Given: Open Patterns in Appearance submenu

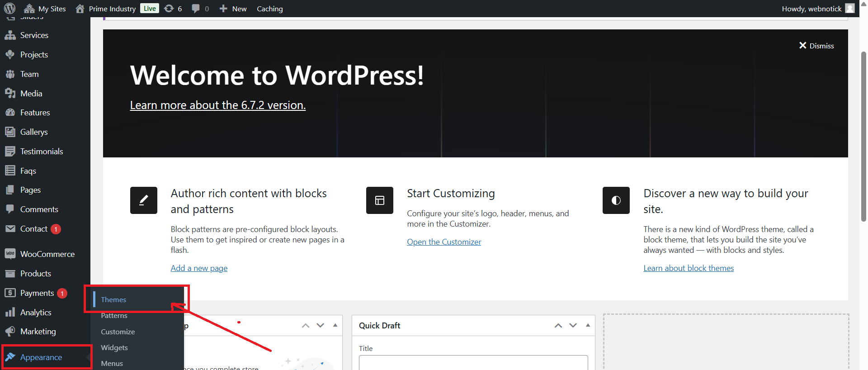Looking at the screenshot, I should point(114,316).
